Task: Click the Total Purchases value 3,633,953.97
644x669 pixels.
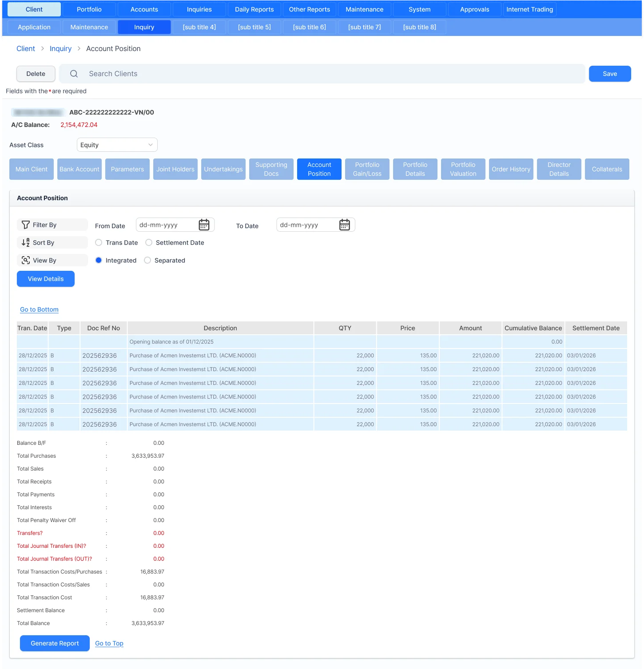Action: pyautogui.click(x=148, y=456)
